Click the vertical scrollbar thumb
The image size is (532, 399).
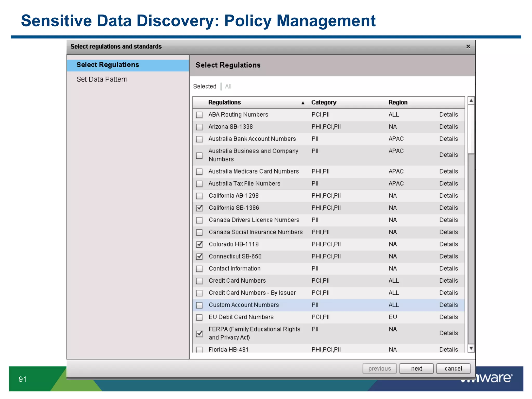click(471, 129)
